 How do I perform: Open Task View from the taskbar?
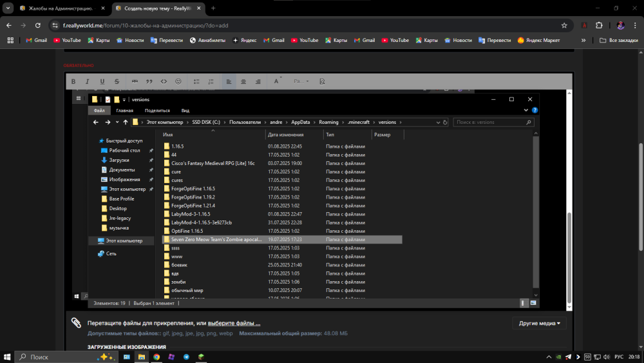[x=126, y=357]
